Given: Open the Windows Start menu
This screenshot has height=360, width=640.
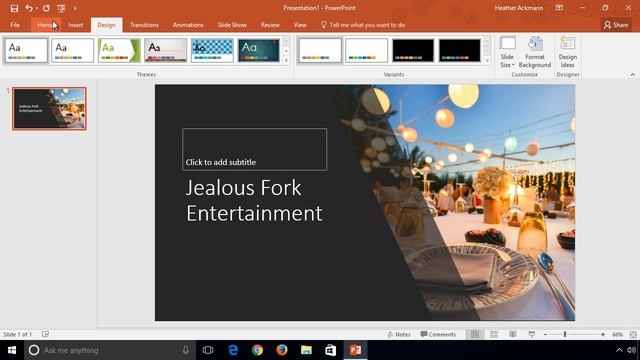Looking at the screenshot, I should (12, 350).
